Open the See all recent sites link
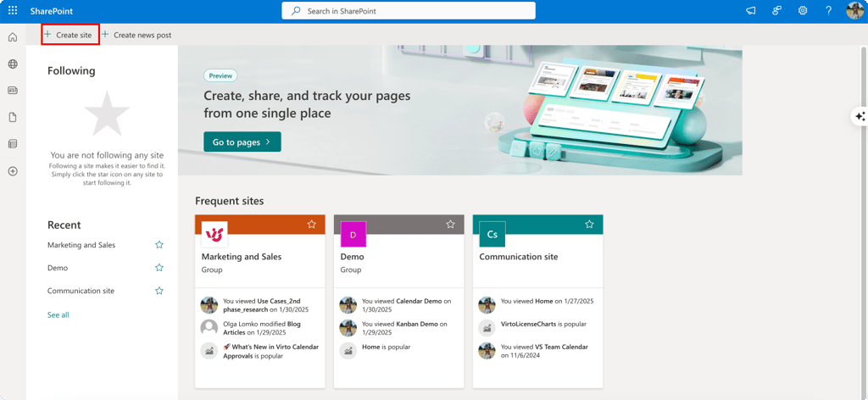 58,314
